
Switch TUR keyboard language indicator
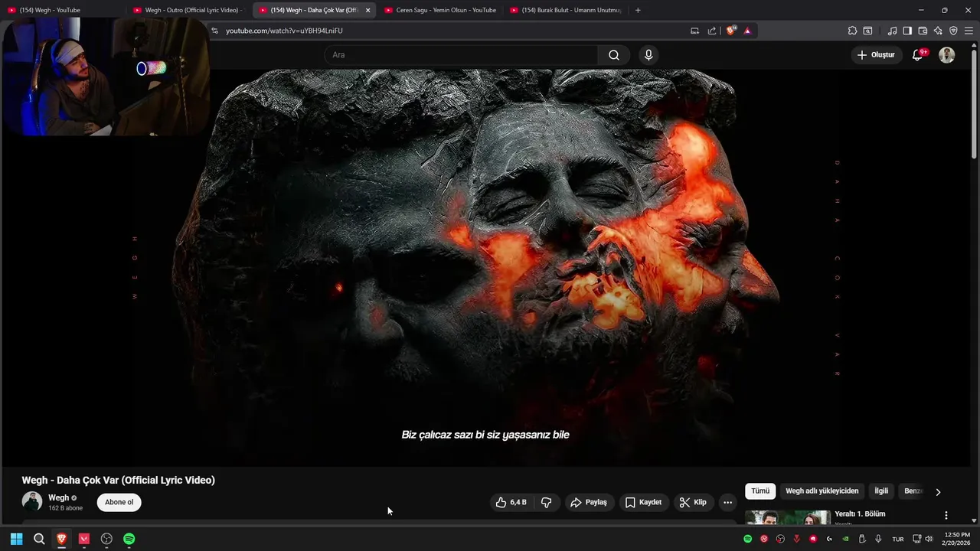coord(898,539)
